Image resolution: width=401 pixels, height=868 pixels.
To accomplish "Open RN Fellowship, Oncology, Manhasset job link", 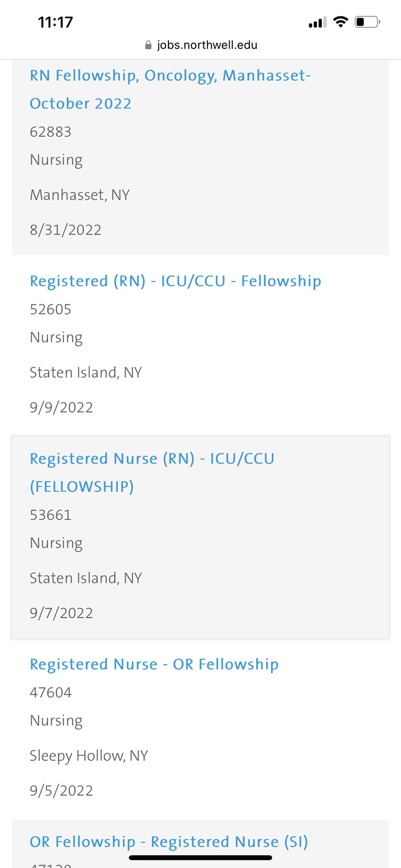I will click(x=170, y=89).
